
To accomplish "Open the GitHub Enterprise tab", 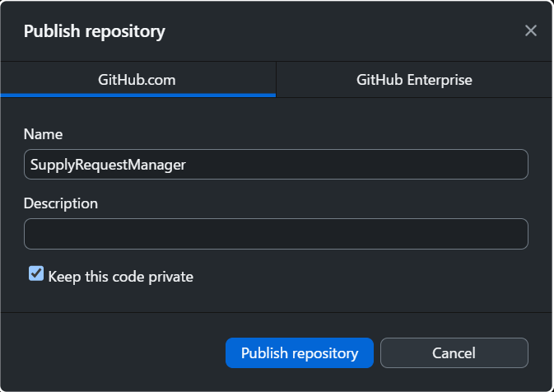I will coord(414,80).
